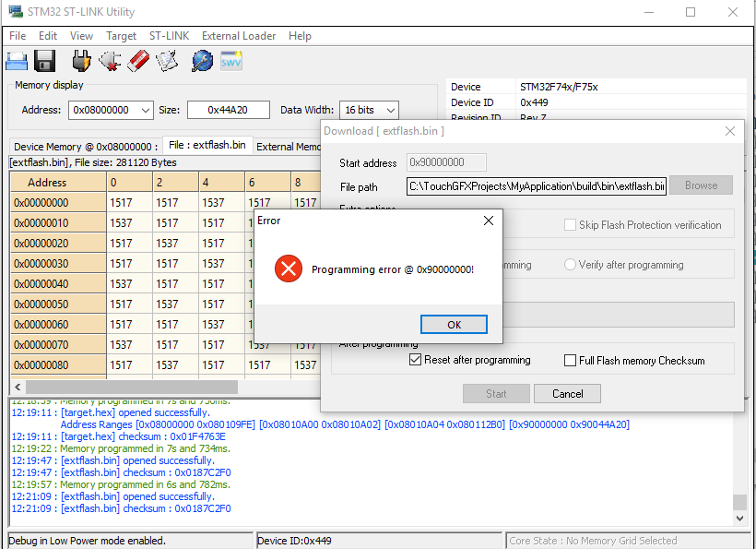Click the log panel vertical scrollbar thumb
Screen dimensions: 756x549
[740, 502]
